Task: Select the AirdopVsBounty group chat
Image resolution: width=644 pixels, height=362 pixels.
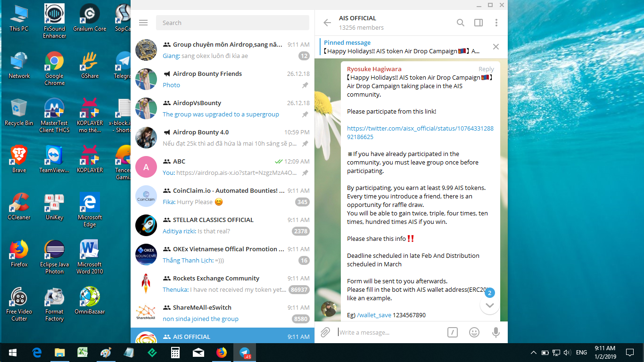Action: click(x=223, y=108)
